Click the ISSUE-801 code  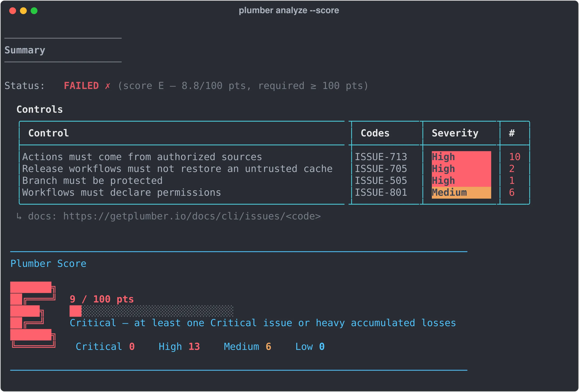pyautogui.click(x=381, y=193)
